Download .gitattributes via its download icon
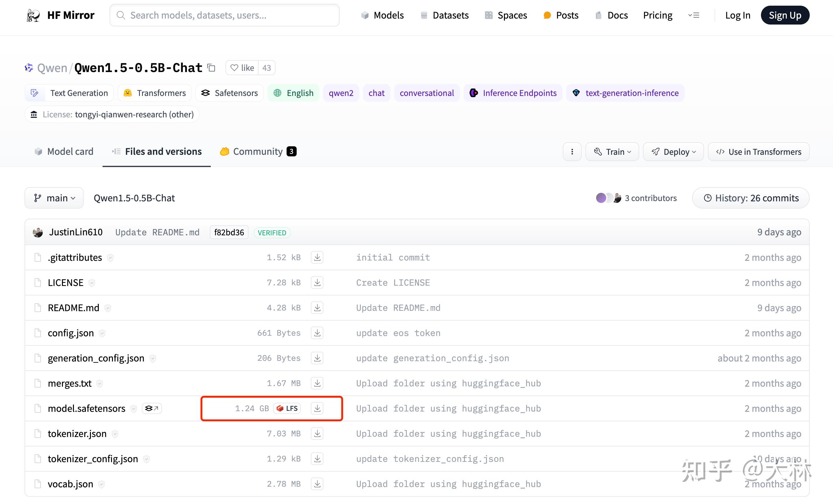Viewport: 833px width, 504px height. coord(317,258)
